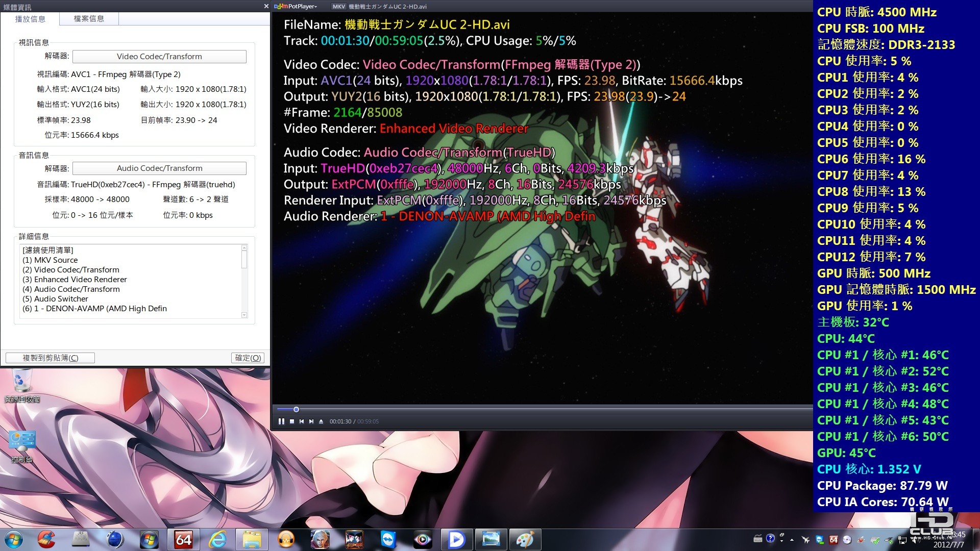The width and height of the screenshot is (980, 551).
Task: Switch to AIDA64 in the taskbar
Action: pos(184,540)
